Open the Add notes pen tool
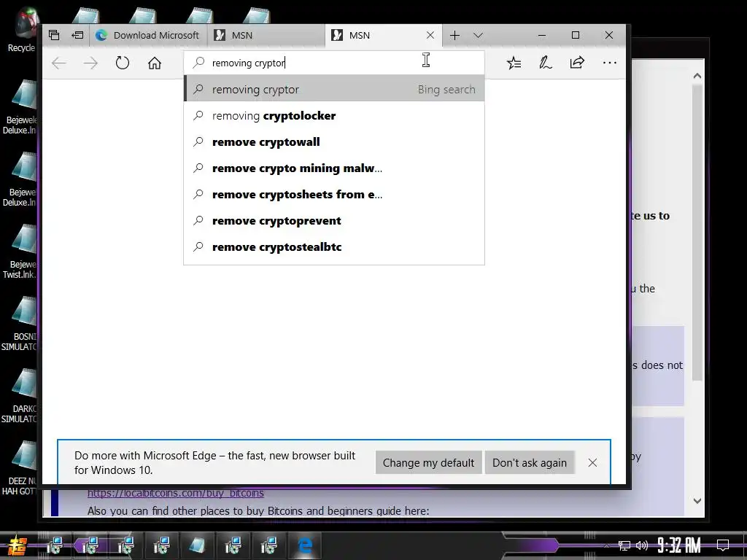This screenshot has width=747, height=560. [x=545, y=63]
